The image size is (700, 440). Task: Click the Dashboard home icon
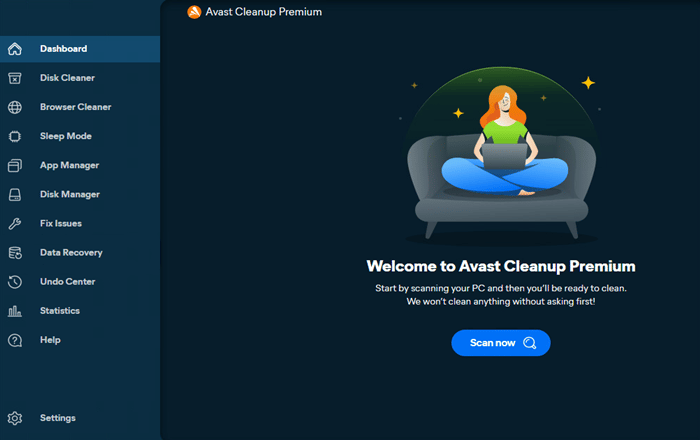point(15,49)
